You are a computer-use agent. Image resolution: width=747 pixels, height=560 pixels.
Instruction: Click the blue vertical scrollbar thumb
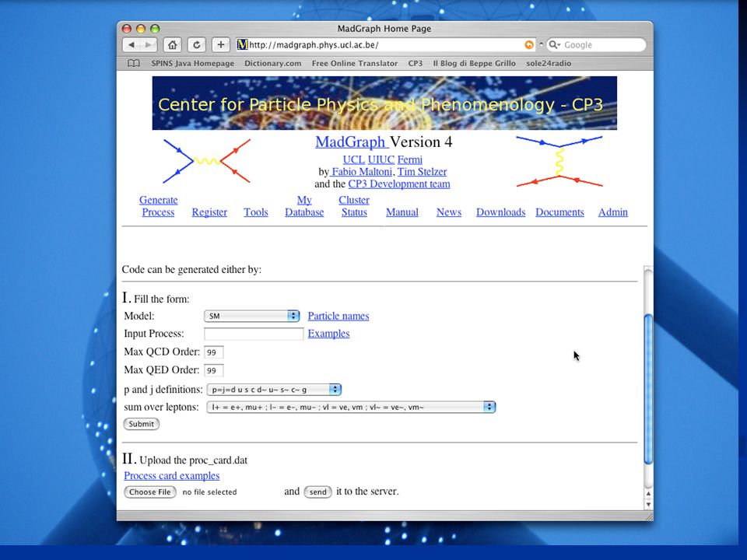(648, 389)
